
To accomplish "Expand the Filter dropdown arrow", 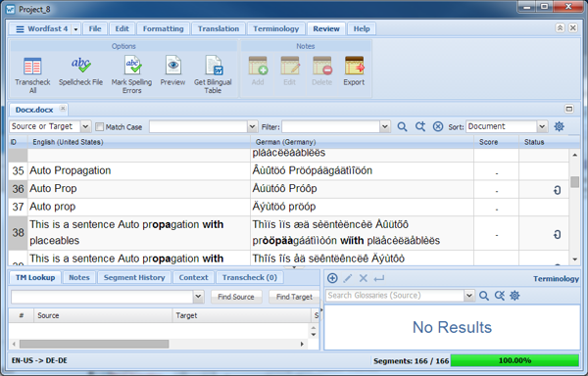I will pyautogui.click(x=385, y=126).
